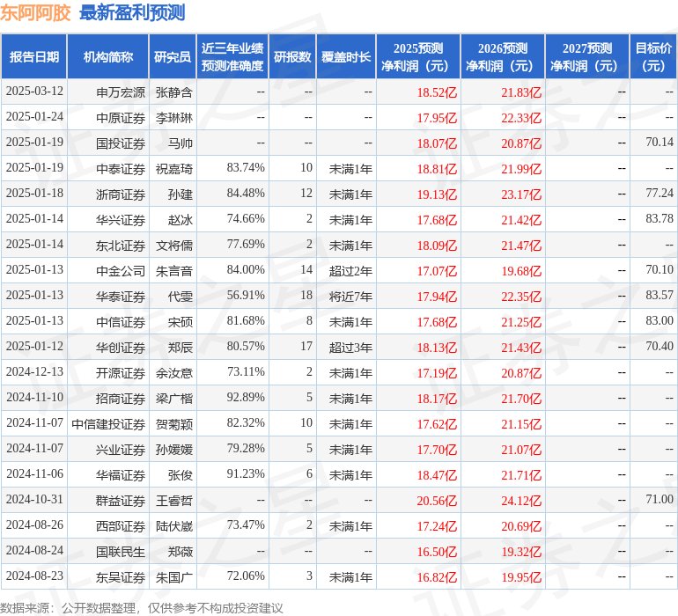678x616 pixels.
Task: Click the 覆盖时长 column header
Action: point(346,56)
